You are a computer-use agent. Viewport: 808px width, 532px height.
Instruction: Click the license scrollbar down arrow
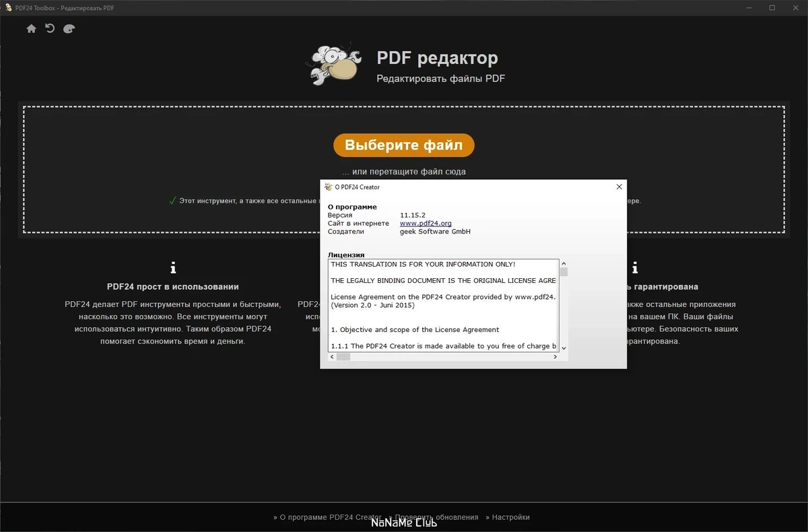click(564, 348)
